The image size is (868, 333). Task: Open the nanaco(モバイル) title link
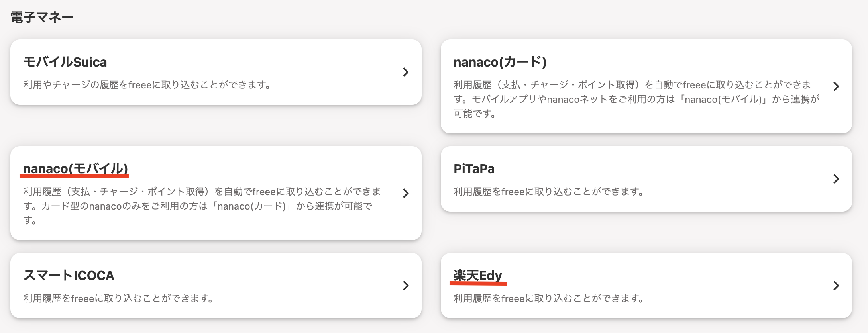(75, 168)
